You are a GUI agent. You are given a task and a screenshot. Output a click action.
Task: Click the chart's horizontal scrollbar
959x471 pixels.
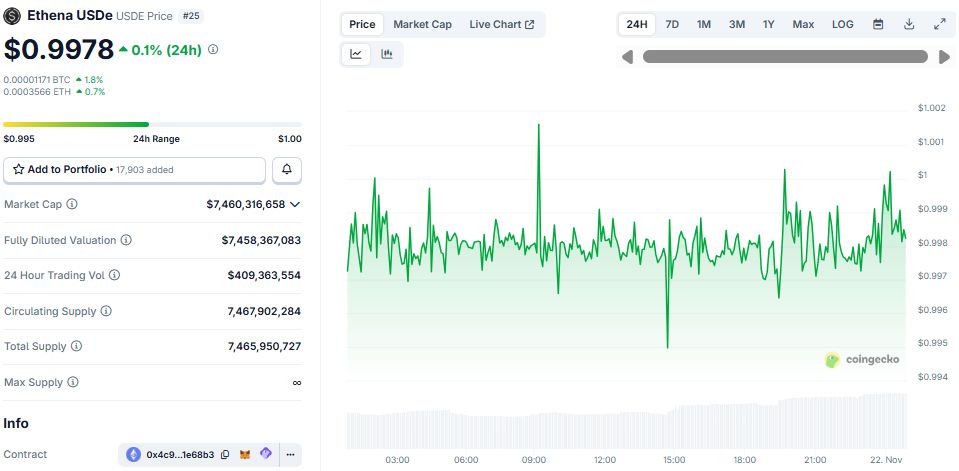pyautogui.click(x=785, y=57)
